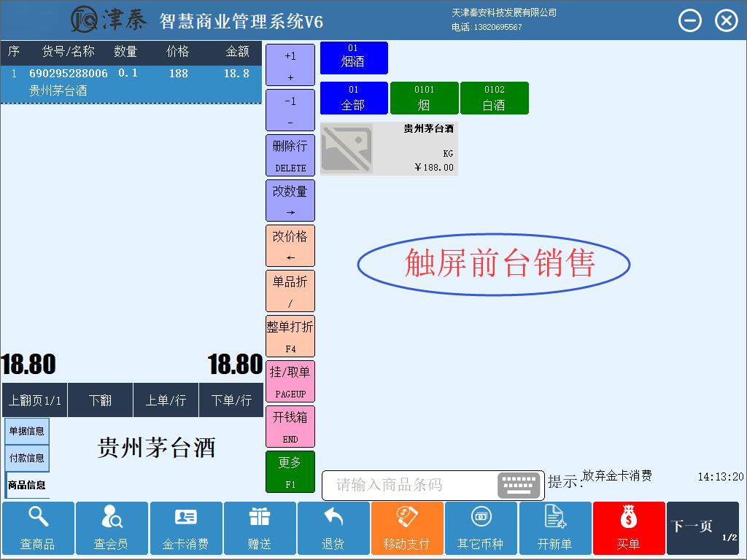Open the 查商品 product search
This screenshot has width=747, height=560.
click(x=38, y=528)
